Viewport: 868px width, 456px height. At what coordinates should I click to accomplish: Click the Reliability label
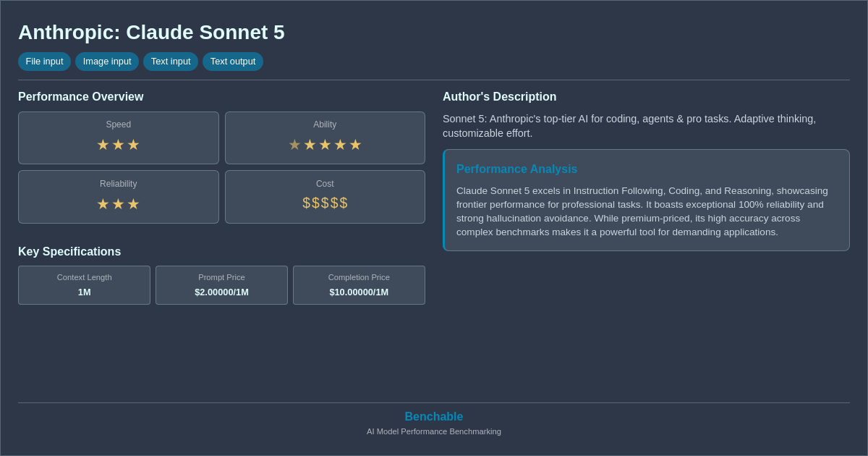click(119, 184)
